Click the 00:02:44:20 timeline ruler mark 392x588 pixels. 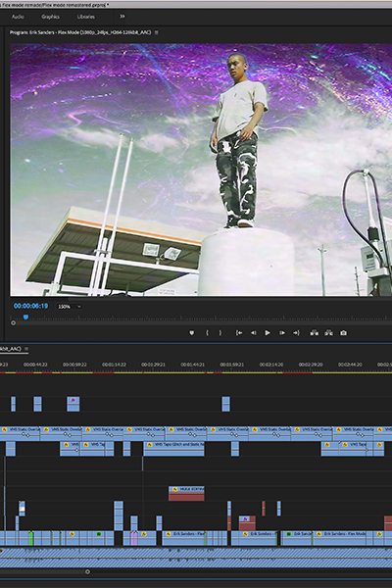point(350,365)
